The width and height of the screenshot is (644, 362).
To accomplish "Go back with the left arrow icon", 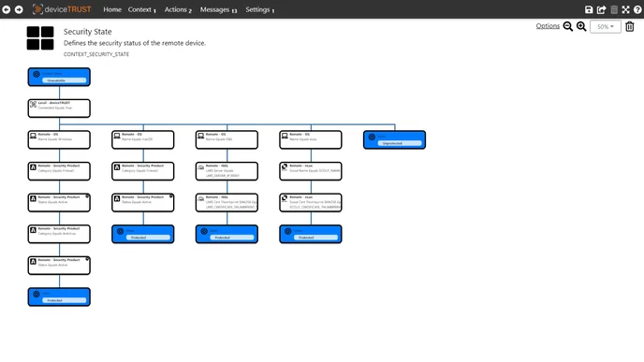I will click(7, 9).
